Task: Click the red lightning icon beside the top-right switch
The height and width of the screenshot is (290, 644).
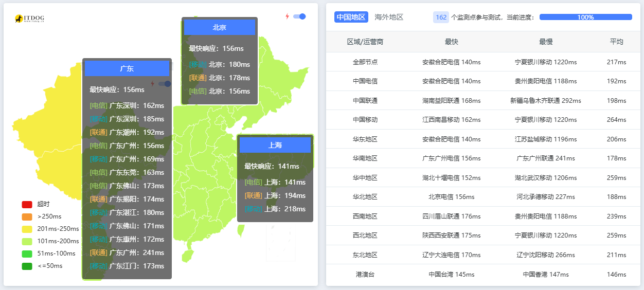Action: 288,16
